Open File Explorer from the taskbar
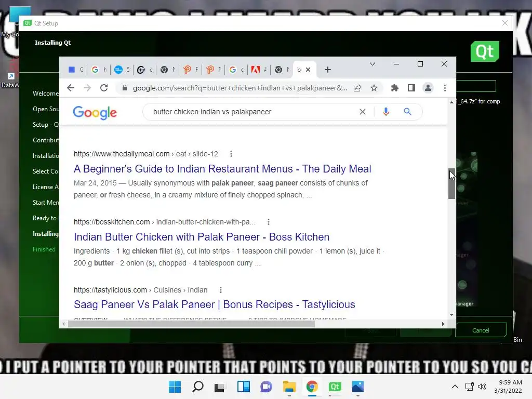The height and width of the screenshot is (399, 532). (x=289, y=387)
